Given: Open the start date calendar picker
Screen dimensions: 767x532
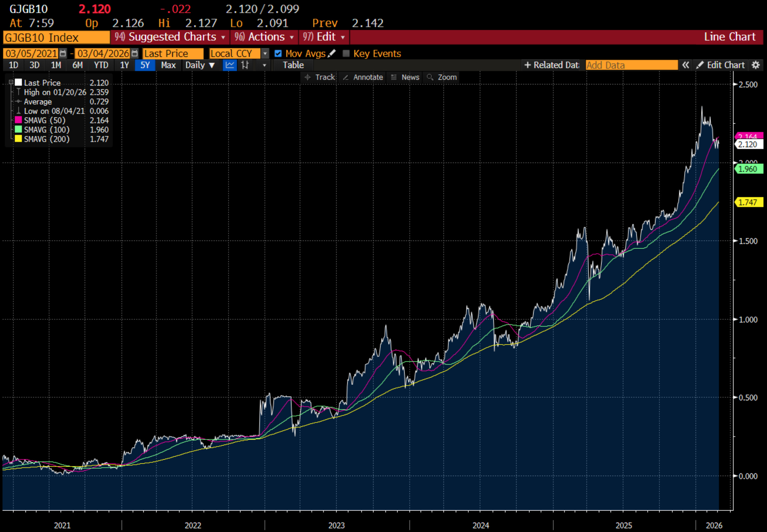Looking at the screenshot, I should pyautogui.click(x=63, y=54).
